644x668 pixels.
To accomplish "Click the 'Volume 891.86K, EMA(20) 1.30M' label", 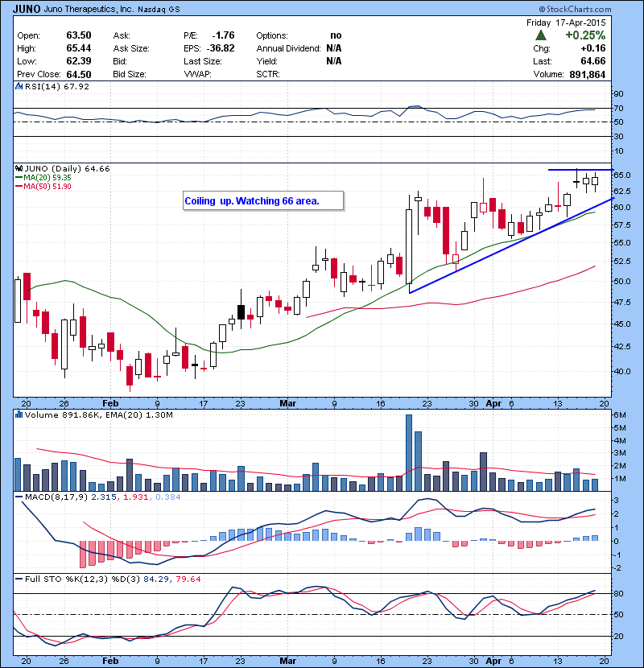I will pos(99,414).
